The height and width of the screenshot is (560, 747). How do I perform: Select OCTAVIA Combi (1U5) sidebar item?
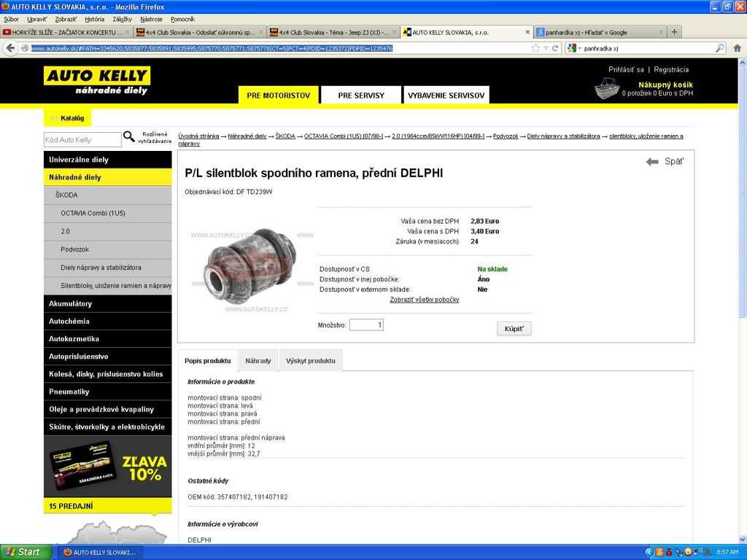pyautogui.click(x=108, y=214)
